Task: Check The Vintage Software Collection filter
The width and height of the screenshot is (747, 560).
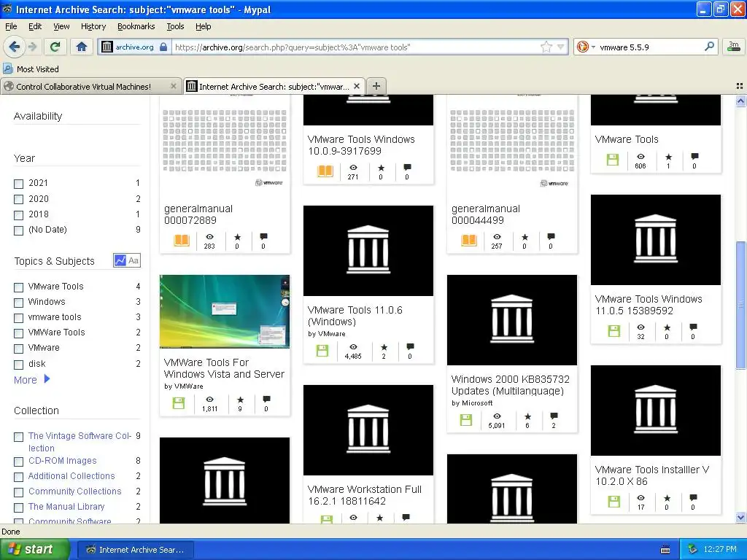Action: point(18,437)
